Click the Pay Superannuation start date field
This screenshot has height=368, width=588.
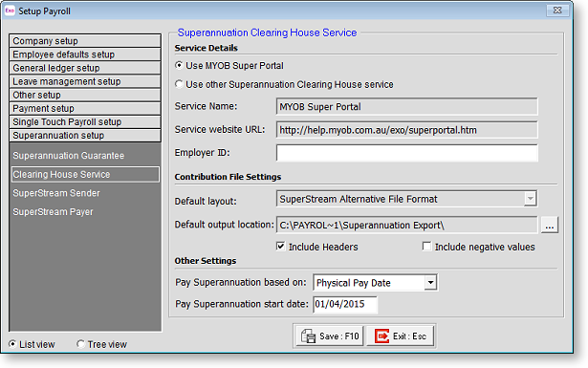pyautogui.click(x=345, y=304)
